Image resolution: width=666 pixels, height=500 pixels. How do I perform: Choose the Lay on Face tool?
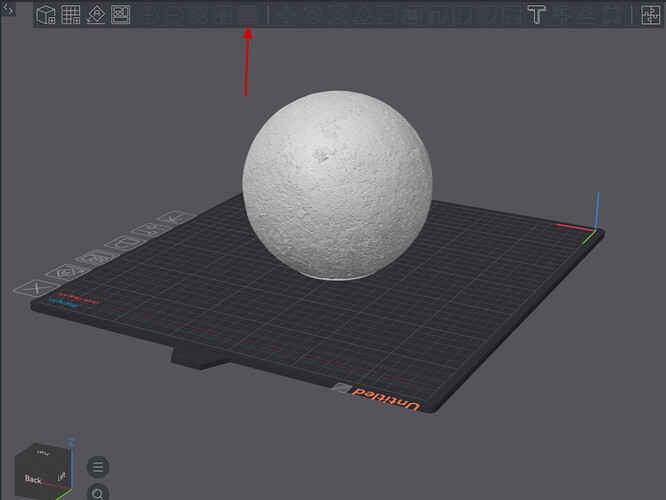(x=362, y=15)
